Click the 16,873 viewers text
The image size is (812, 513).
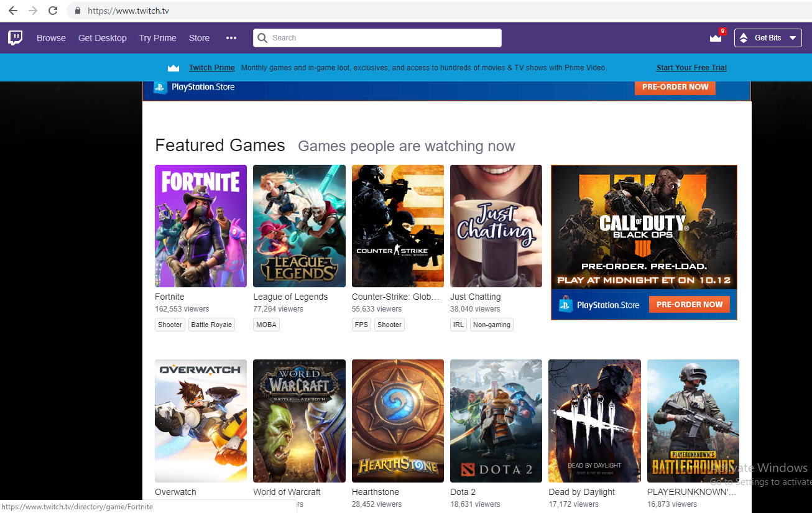click(672, 504)
